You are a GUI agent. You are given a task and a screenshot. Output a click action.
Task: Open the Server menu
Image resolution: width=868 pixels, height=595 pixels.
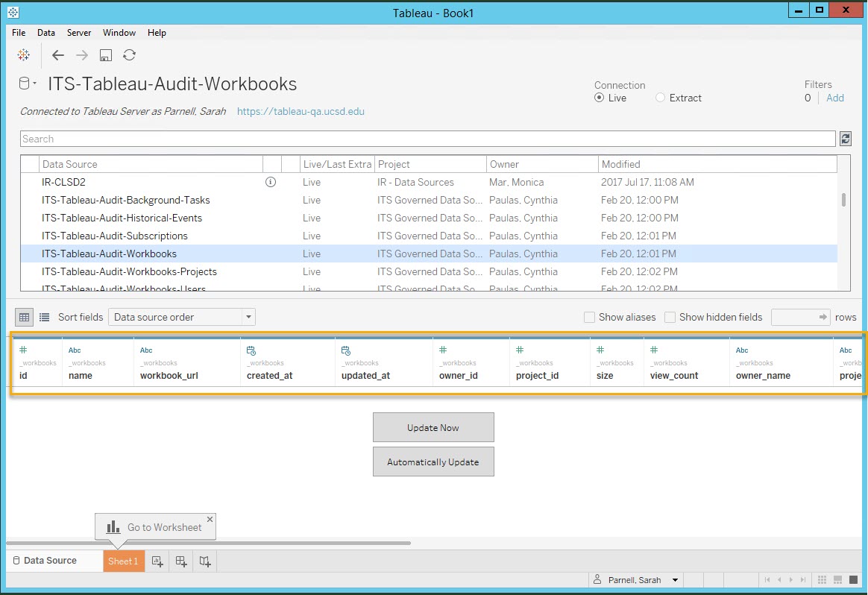click(x=79, y=33)
